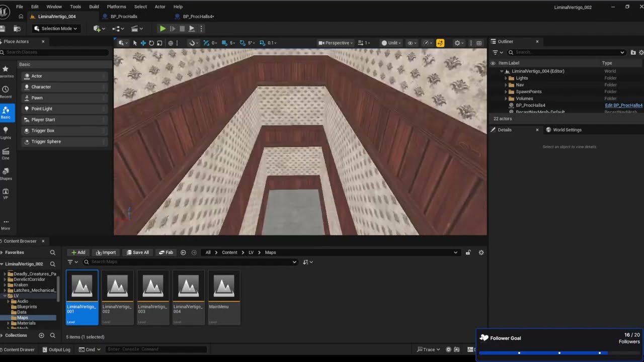
Task: Click the Follower Goal progress bar
Action: tap(558, 353)
